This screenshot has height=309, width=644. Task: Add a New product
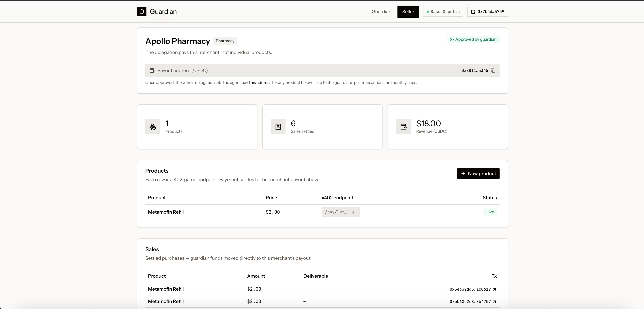(x=478, y=174)
